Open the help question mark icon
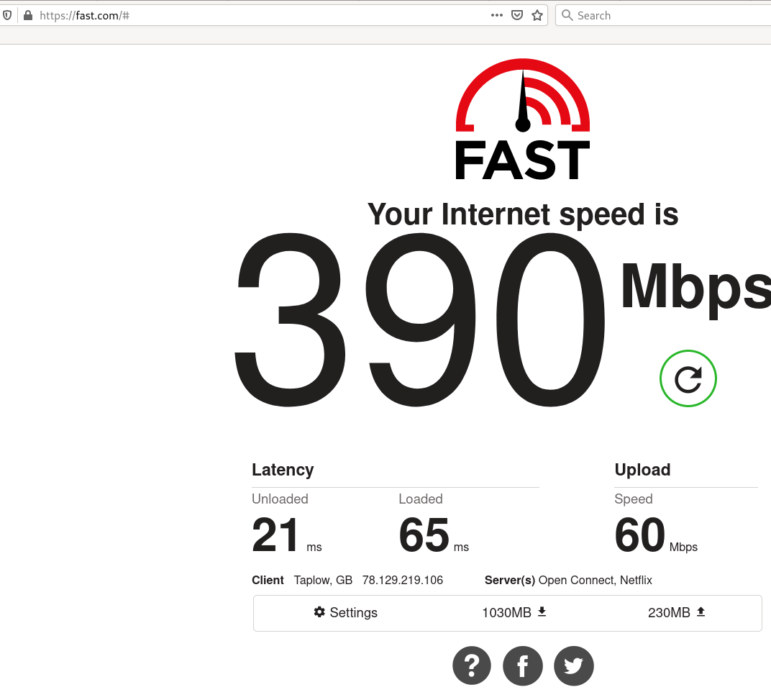Viewport: 771px width, 700px height. click(x=472, y=665)
